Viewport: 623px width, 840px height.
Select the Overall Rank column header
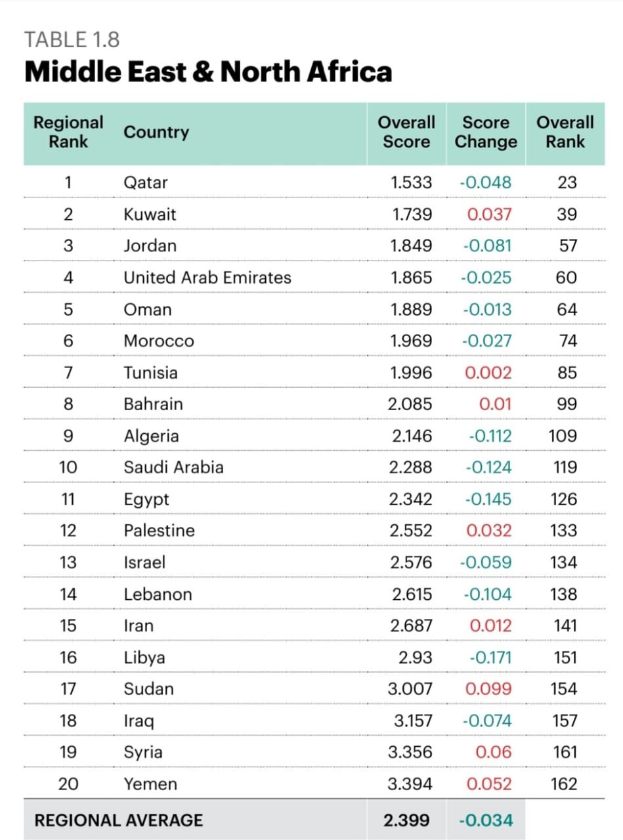click(x=565, y=132)
